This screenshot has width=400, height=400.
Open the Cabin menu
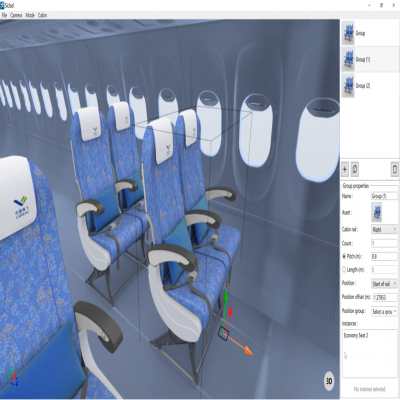(42, 15)
